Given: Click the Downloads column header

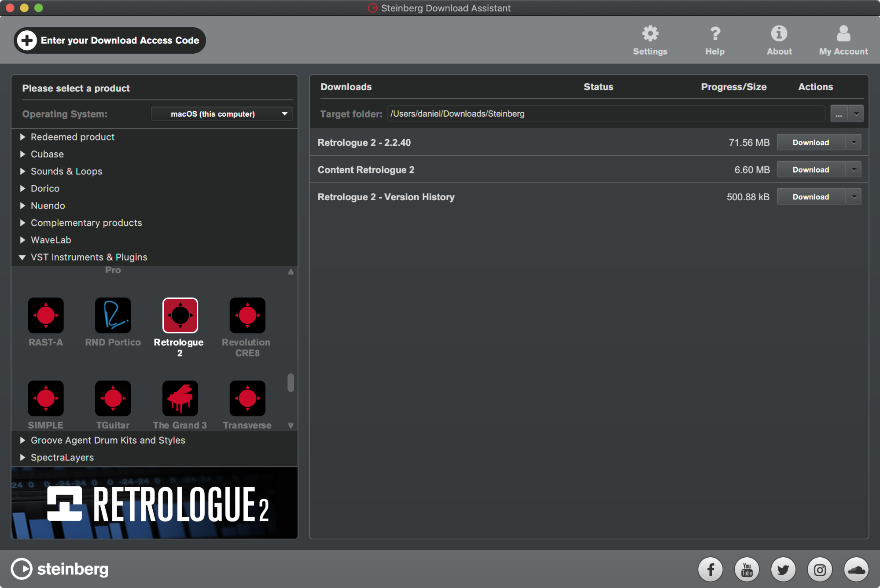Looking at the screenshot, I should tap(346, 87).
